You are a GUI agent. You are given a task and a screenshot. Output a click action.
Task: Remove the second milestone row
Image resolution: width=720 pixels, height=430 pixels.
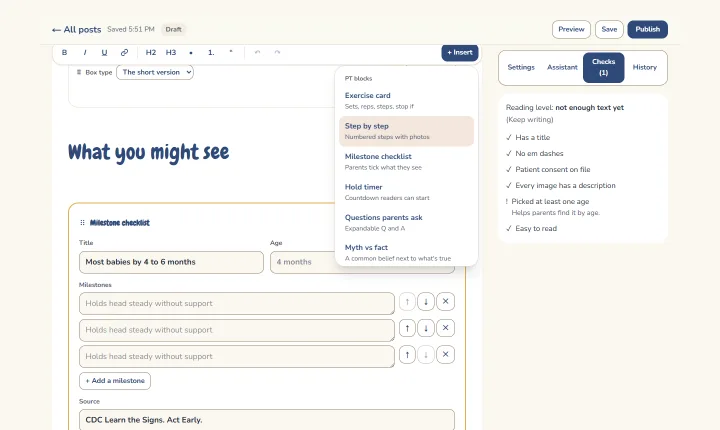[x=445, y=328]
